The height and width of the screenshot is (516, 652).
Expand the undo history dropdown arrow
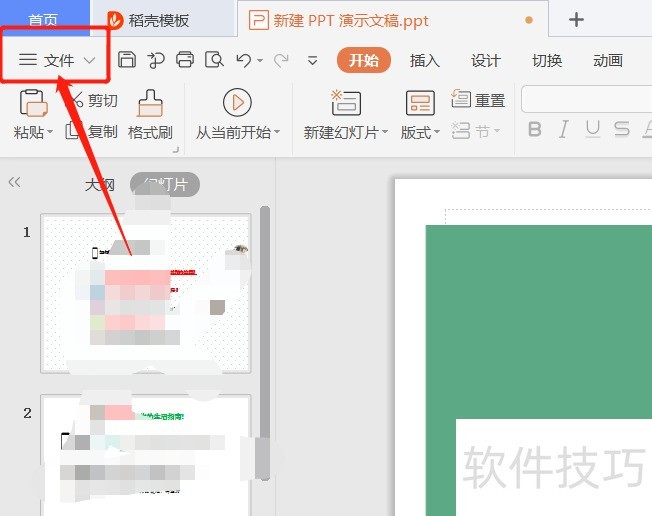pos(260,61)
